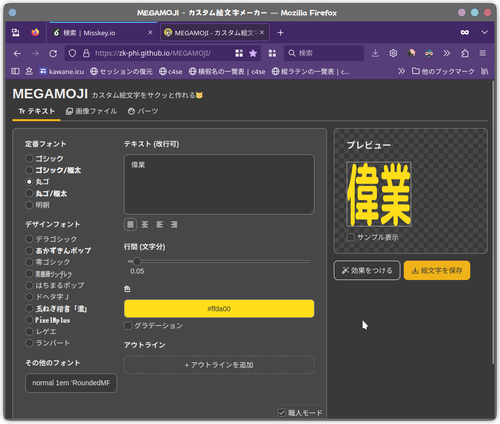This screenshot has height=424, width=500.
Task: Enable the サンプル表示 checkbox
Action: click(350, 237)
